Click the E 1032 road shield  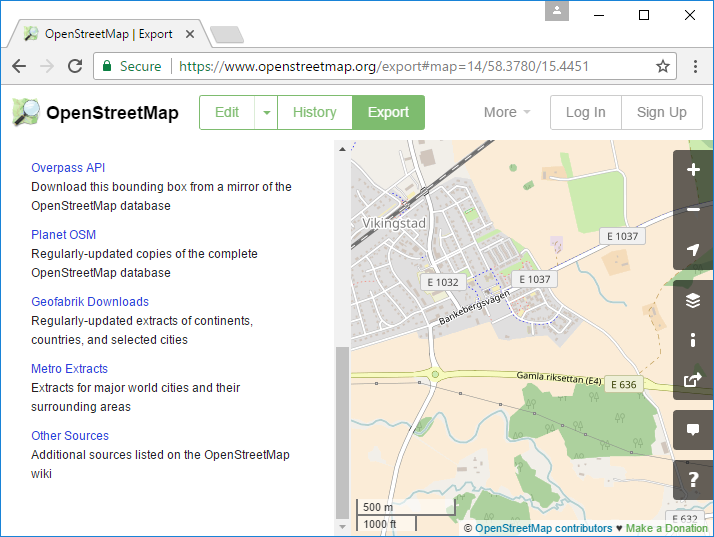(x=443, y=282)
